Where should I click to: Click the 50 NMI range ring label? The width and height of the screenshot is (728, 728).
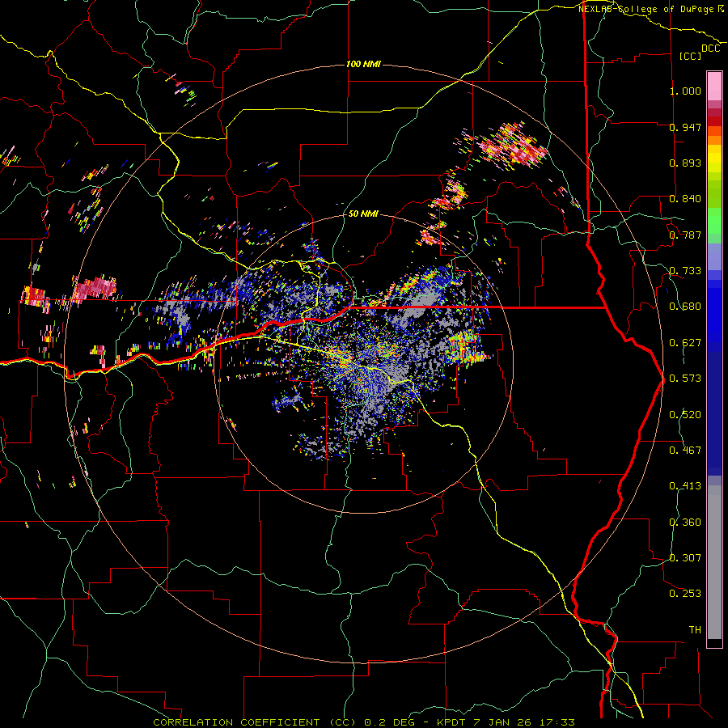[363, 214]
